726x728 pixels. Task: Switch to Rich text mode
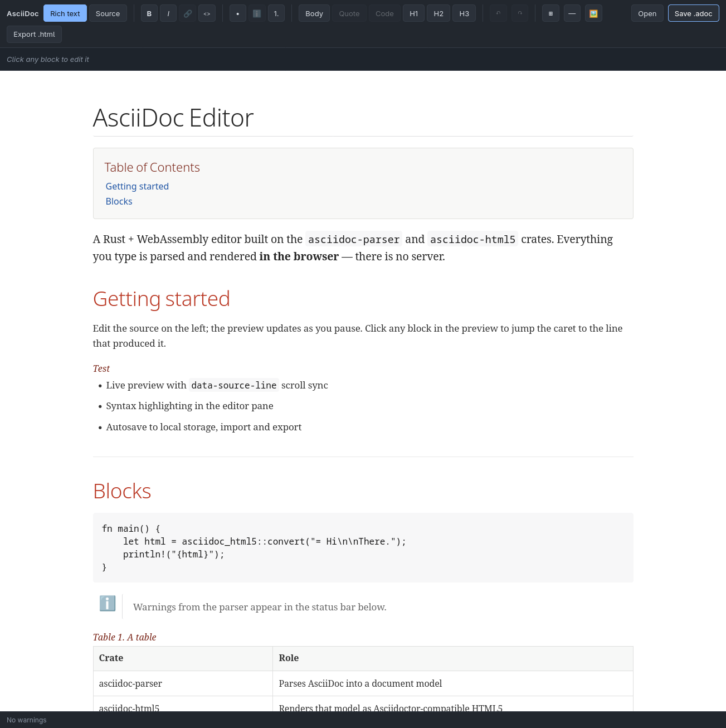click(65, 13)
